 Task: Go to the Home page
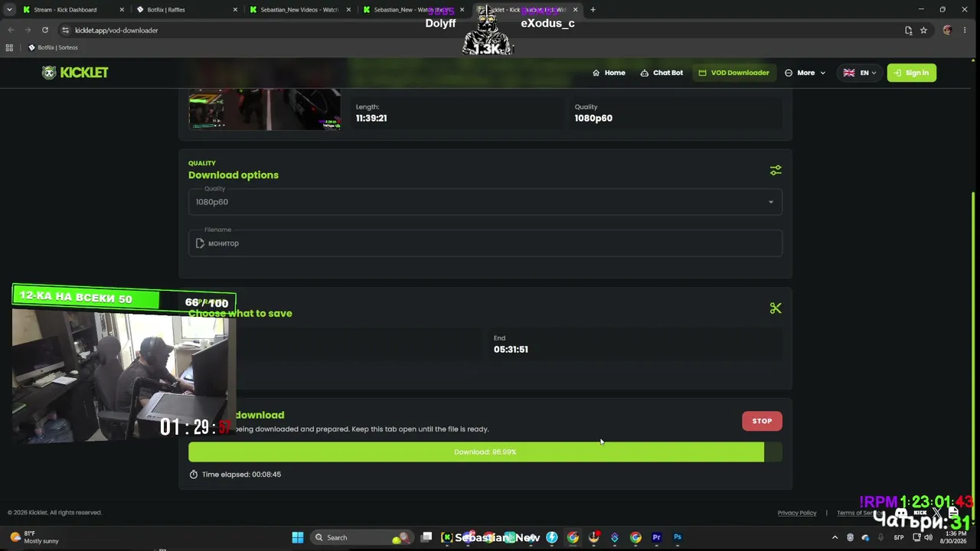[x=609, y=73]
